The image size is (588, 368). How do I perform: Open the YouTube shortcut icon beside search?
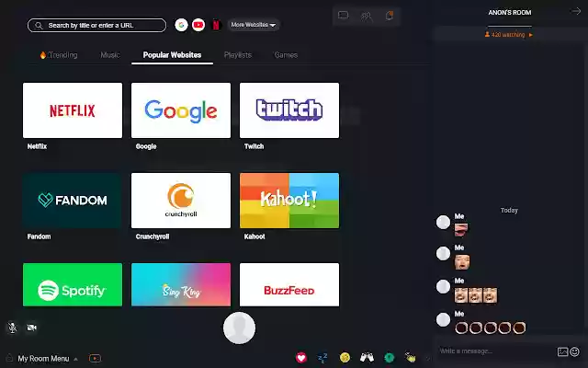click(198, 25)
